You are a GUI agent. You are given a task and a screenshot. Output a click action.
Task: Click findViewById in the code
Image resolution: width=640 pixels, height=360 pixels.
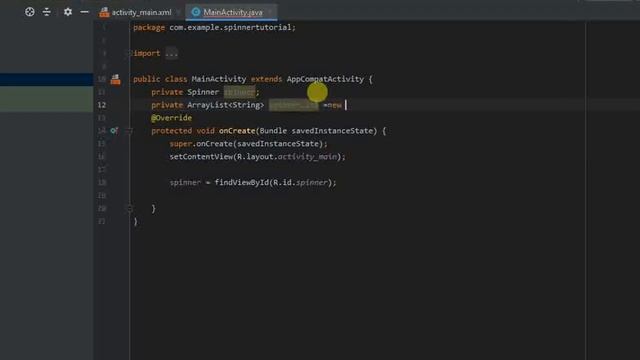coord(242,182)
